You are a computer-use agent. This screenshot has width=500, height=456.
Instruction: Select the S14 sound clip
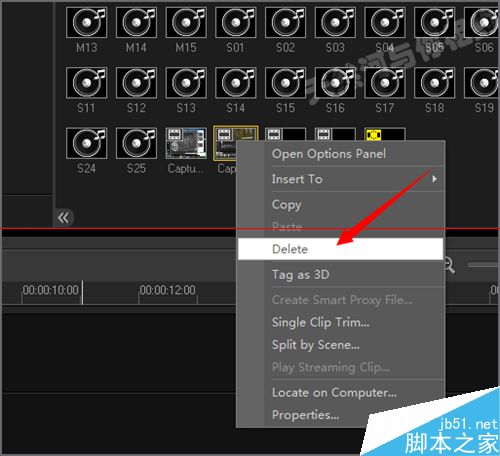[236, 83]
